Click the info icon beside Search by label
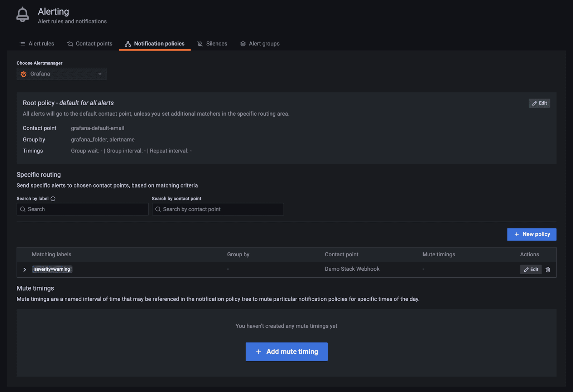This screenshot has width=573, height=392. click(x=53, y=199)
